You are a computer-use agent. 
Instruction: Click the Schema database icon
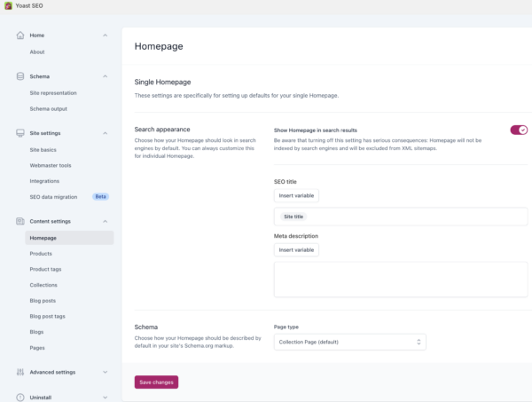(20, 76)
